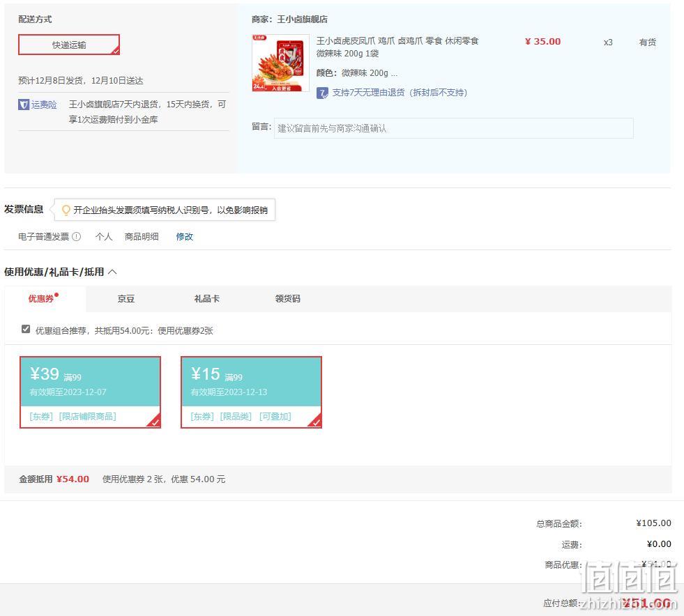
Task: Collapse the 使用优惠/礼品卡/抵用 section
Action: coord(112,272)
